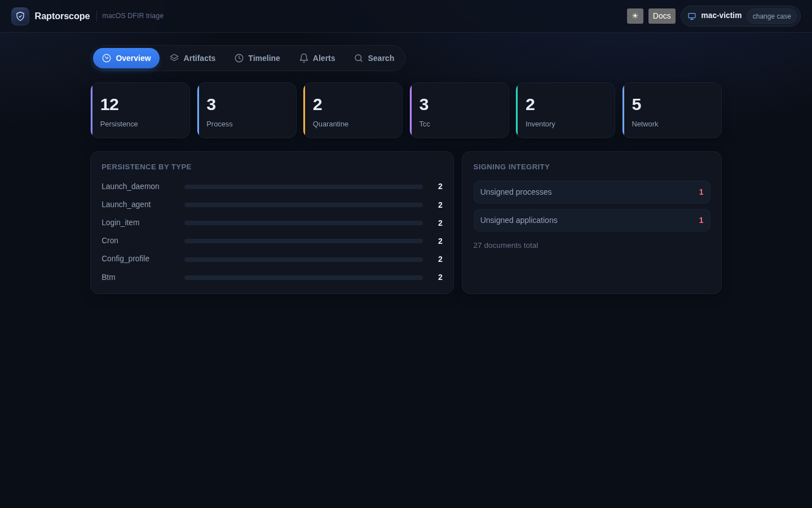
Task: Click the Launch_agent progress bar
Action: (303, 205)
